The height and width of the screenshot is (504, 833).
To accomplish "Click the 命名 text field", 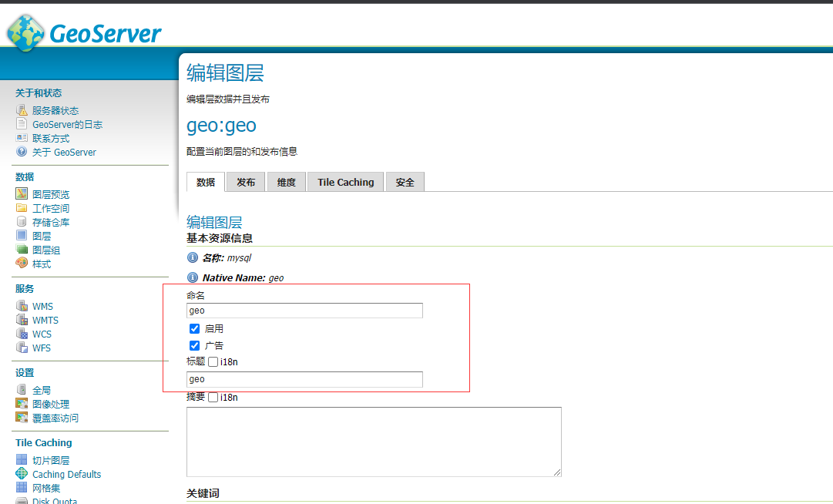I will coord(304,311).
